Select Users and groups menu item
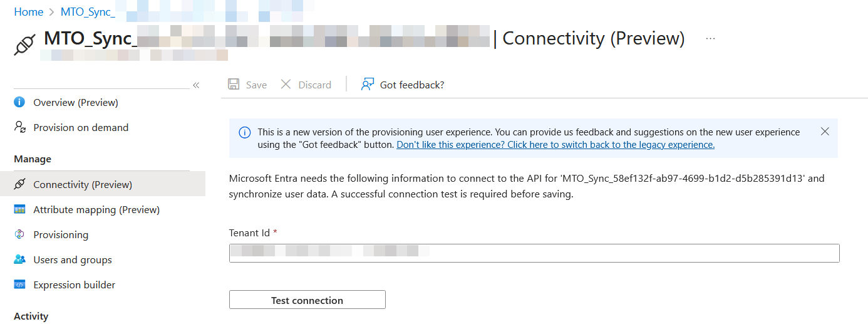 point(73,259)
